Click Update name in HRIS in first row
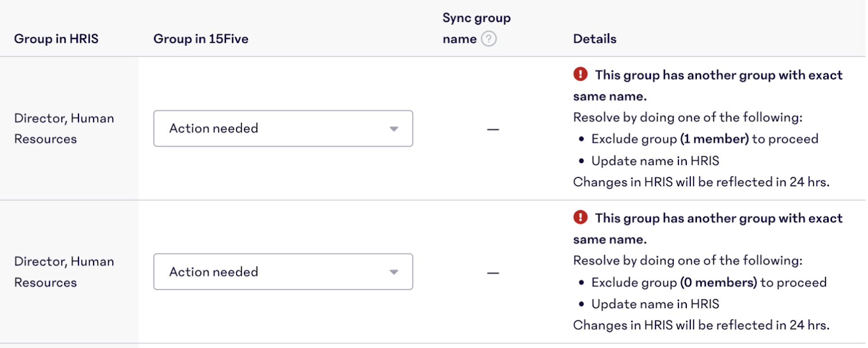Image resolution: width=868 pixels, height=348 pixels. (655, 161)
